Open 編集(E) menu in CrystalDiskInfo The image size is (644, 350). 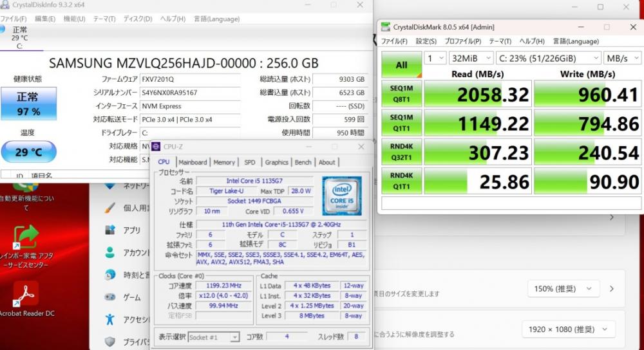[x=45, y=19]
